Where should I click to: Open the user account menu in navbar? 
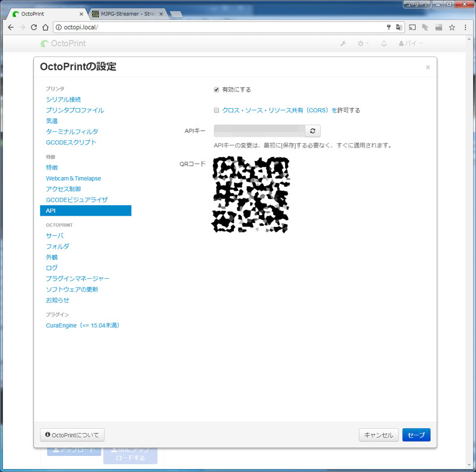click(411, 43)
